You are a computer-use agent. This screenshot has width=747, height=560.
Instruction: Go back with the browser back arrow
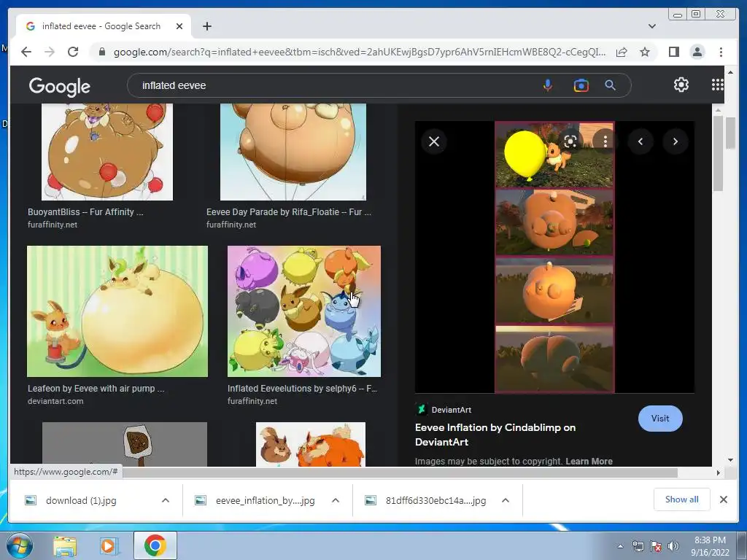tap(26, 52)
